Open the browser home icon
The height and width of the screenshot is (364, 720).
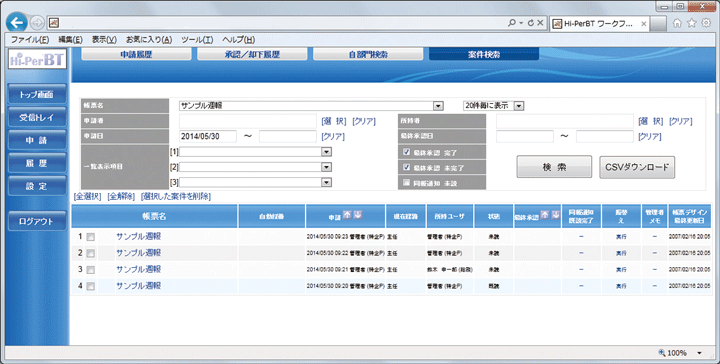[677, 23]
